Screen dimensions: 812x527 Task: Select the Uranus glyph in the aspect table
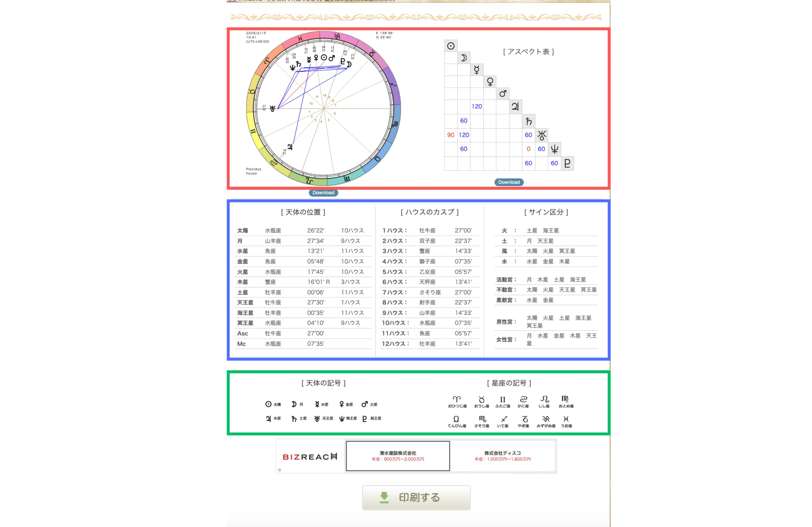(x=542, y=135)
